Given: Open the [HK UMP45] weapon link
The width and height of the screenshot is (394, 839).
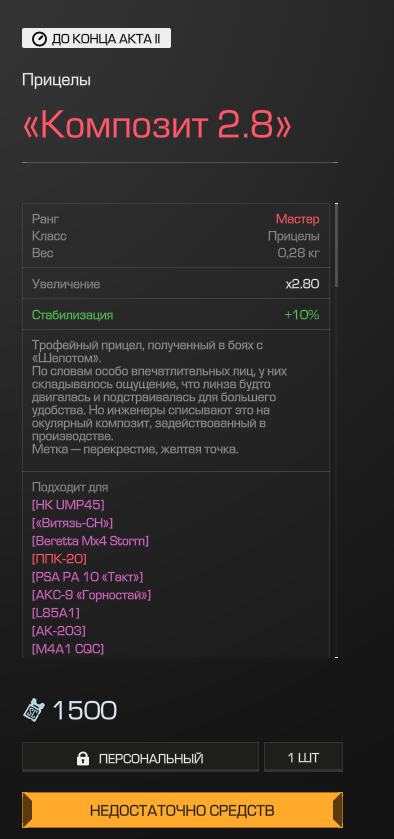Looking at the screenshot, I should pos(68,504).
